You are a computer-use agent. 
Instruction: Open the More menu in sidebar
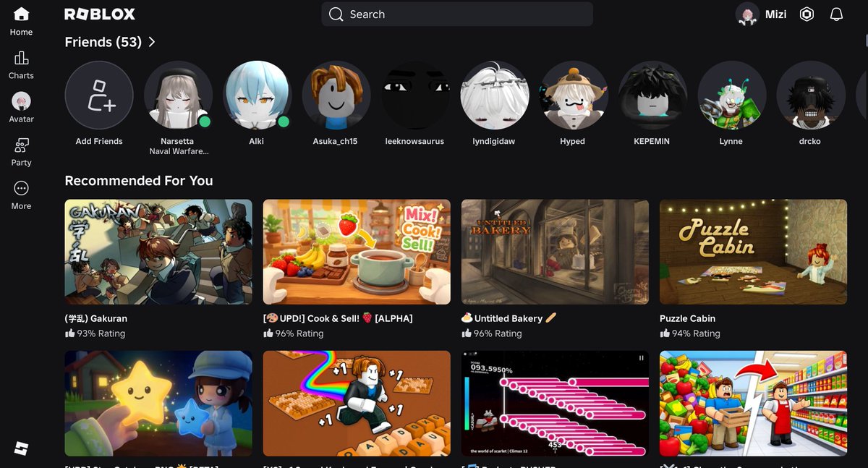point(21,188)
